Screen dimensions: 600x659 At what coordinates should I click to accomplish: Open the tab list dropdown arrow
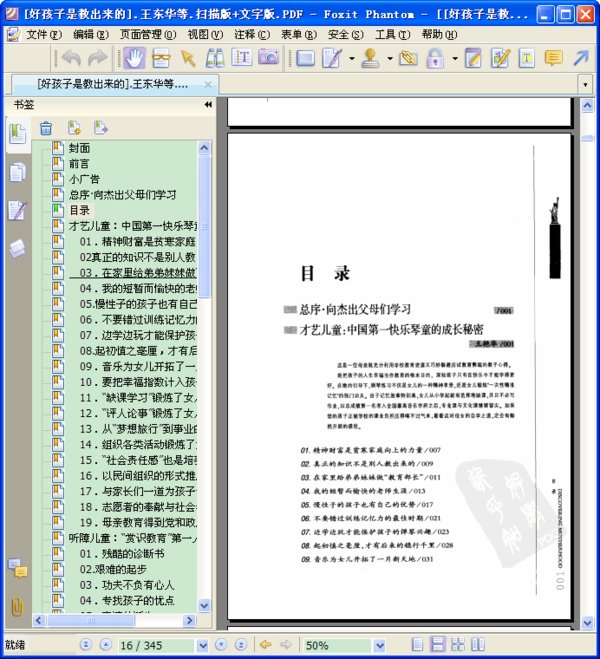pos(585,84)
